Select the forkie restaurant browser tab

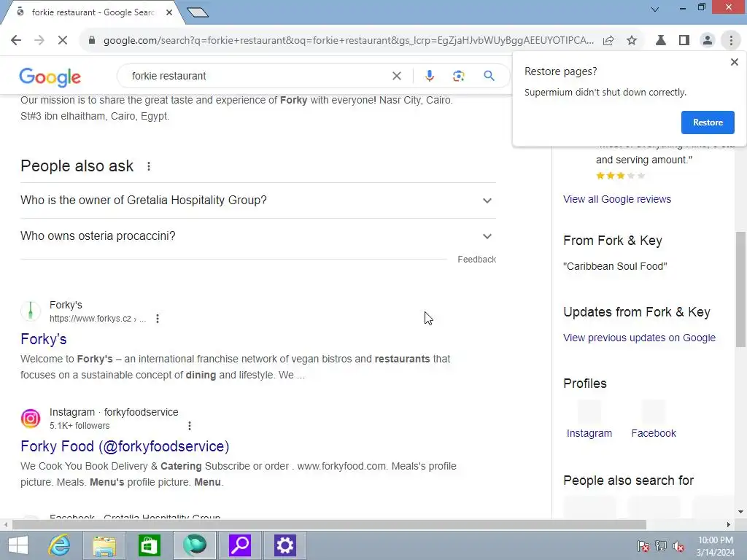(93, 12)
